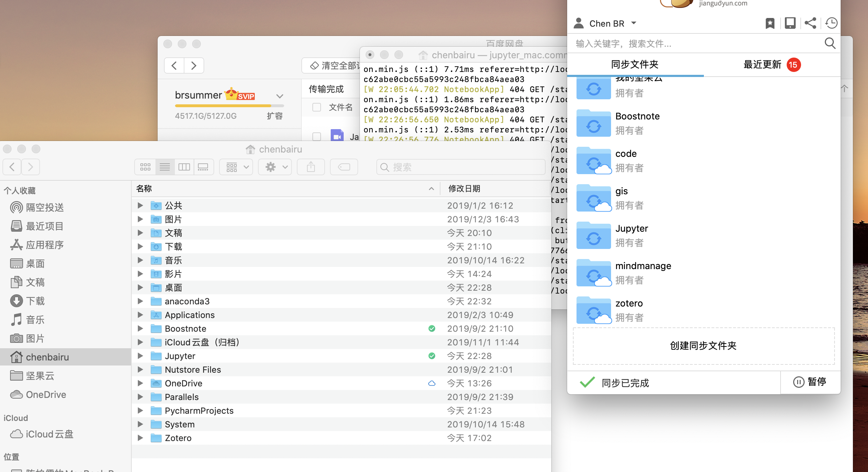Expand the PycharmProjects folder row
This screenshot has width=868, height=472.
tap(140, 410)
